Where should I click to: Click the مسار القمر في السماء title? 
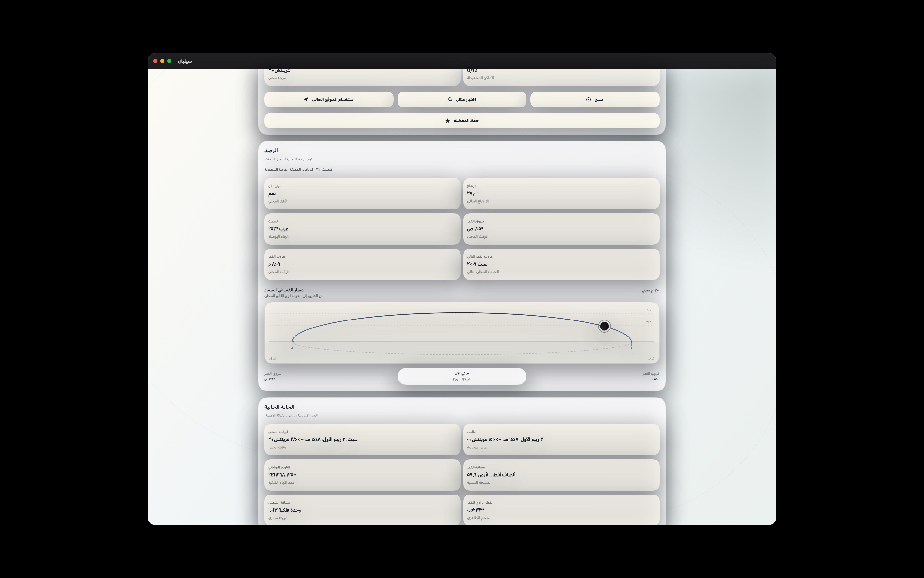pyautogui.click(x=284, y=290)
